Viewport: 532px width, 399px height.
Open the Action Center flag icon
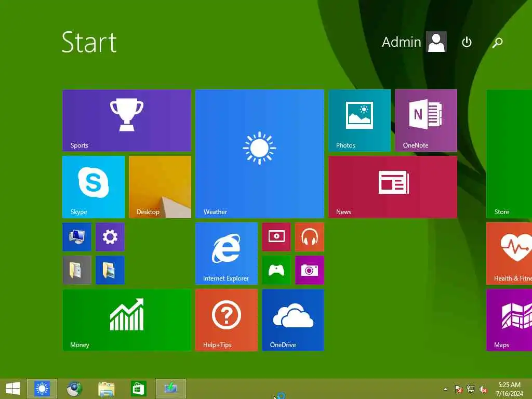point(458,389)
